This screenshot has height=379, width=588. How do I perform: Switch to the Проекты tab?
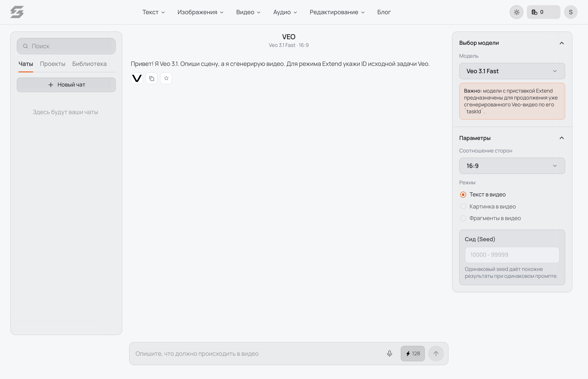[53, 64]
